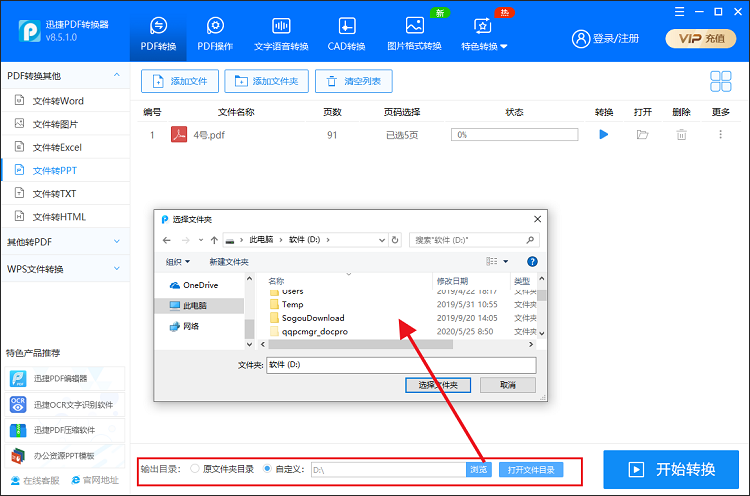Expand WPS文件转换 section

click(65, 269)
